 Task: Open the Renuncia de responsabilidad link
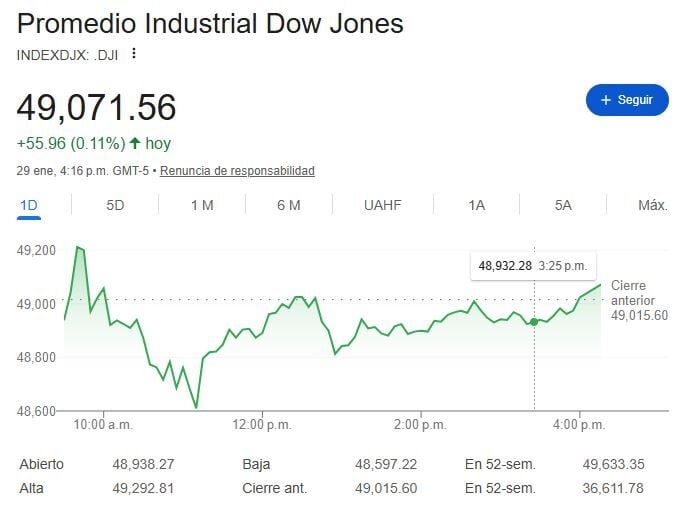click(x=237, y=171)
